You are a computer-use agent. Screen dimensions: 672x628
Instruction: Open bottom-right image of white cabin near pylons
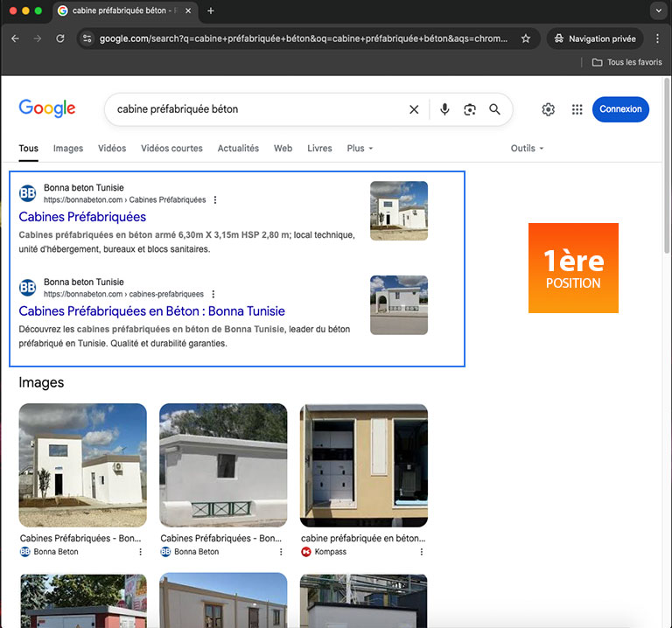(x=364, y=601)
